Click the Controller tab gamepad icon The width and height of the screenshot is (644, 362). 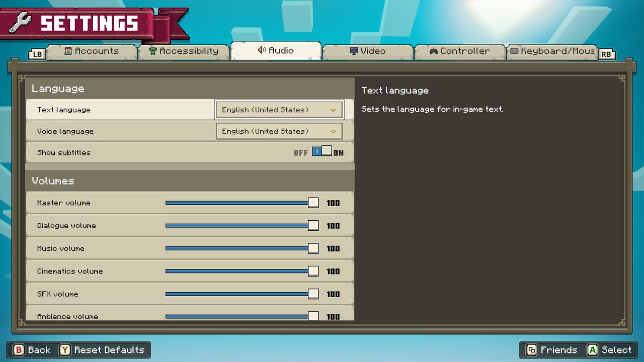tap(433, 51)
